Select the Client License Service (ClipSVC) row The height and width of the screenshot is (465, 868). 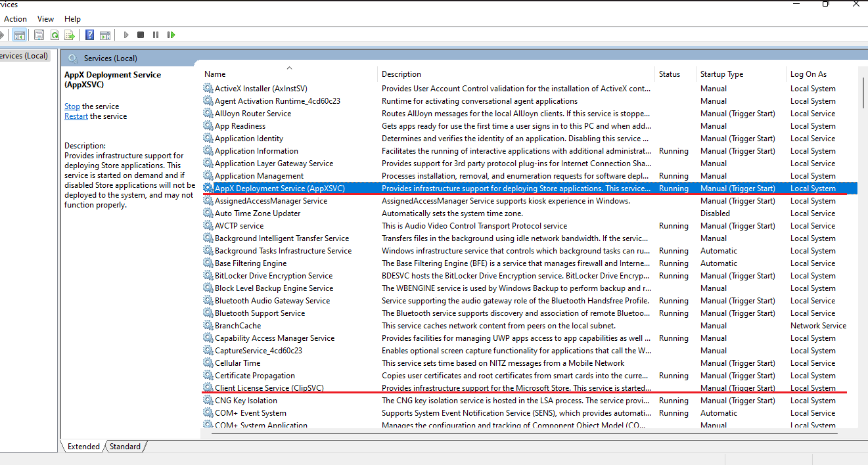click(x=530, y=388)
